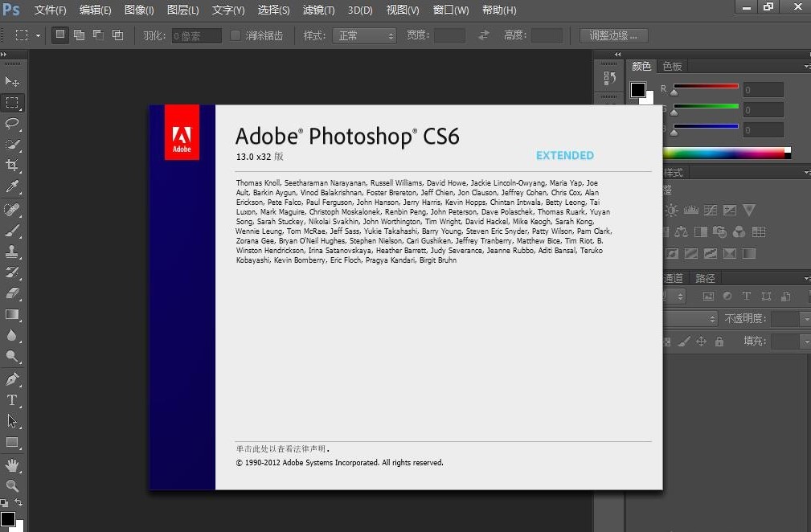This screenshot has width=811, height=532.
Task: Open the 样式 style dropdown
Action: (364, 35)
